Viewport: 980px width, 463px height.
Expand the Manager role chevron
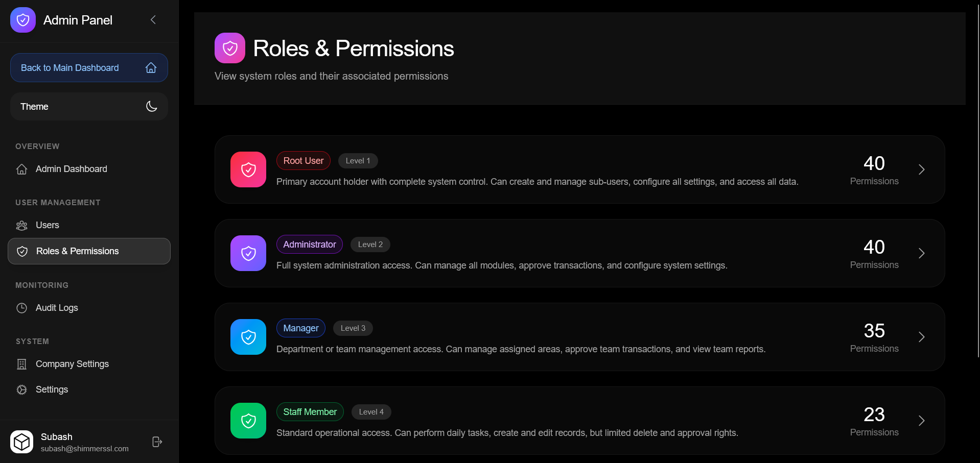921,337
